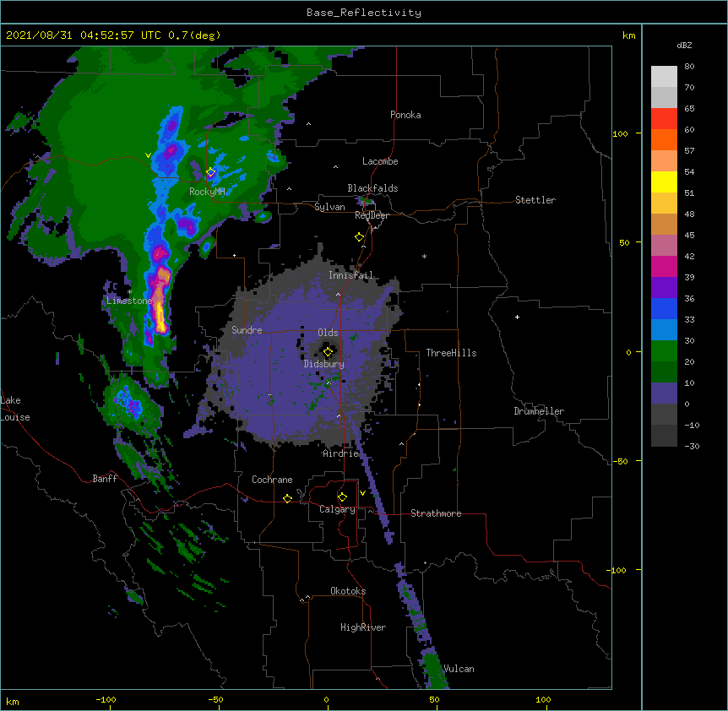Click the yellow diamond marker at Calgary
728x711 pixels.
(x=342, y=497)
